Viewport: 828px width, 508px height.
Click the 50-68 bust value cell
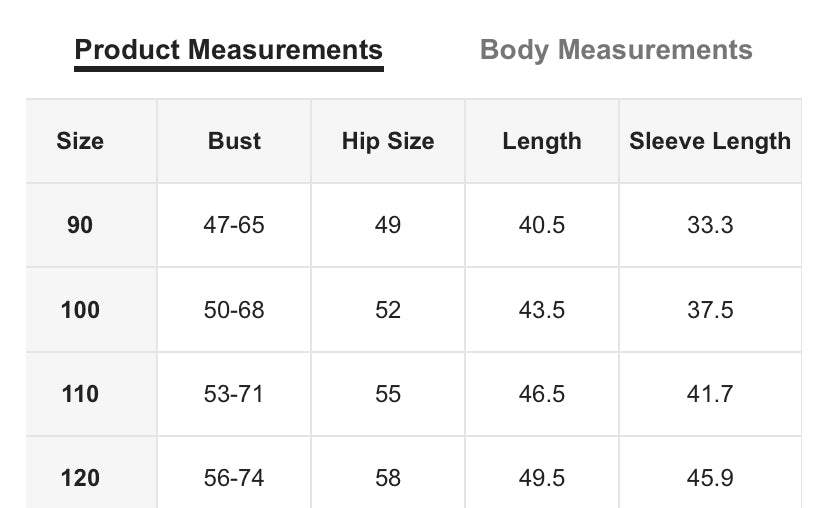point(234,309)
